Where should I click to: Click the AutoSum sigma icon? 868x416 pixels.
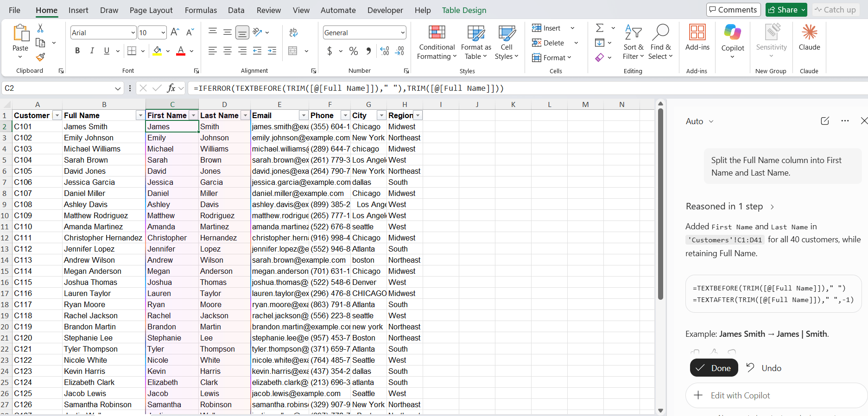point(600,28)
